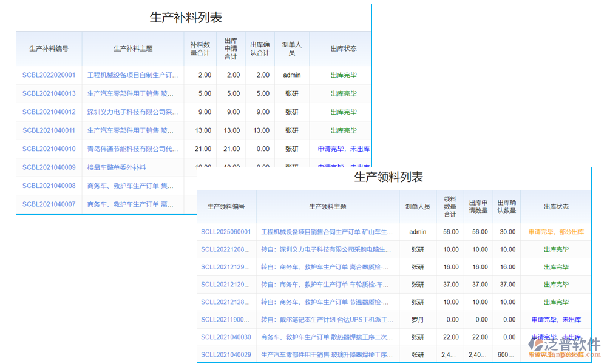This screenshot has height=364, width=607.
Task: Open supplement order SCBL2021040010
Action: tap(49, 149)
